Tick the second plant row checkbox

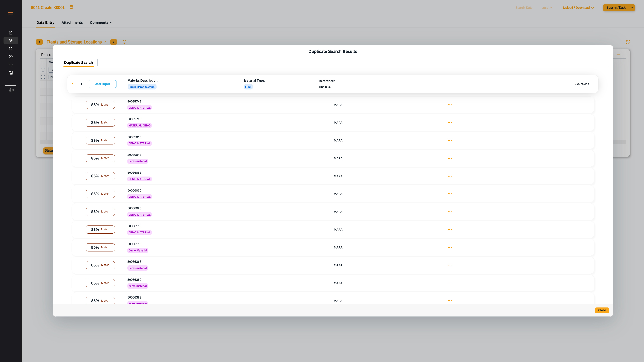click(x=43, y=77)
